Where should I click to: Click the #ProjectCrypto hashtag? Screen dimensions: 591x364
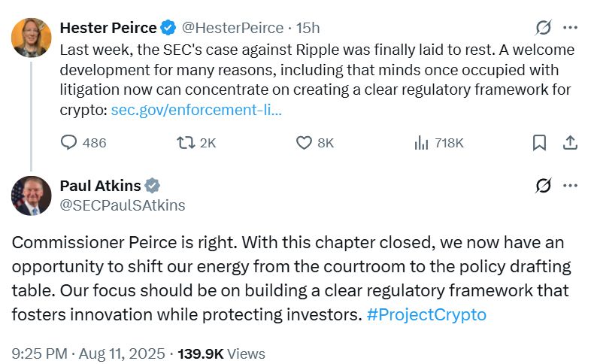click(426, 314)
